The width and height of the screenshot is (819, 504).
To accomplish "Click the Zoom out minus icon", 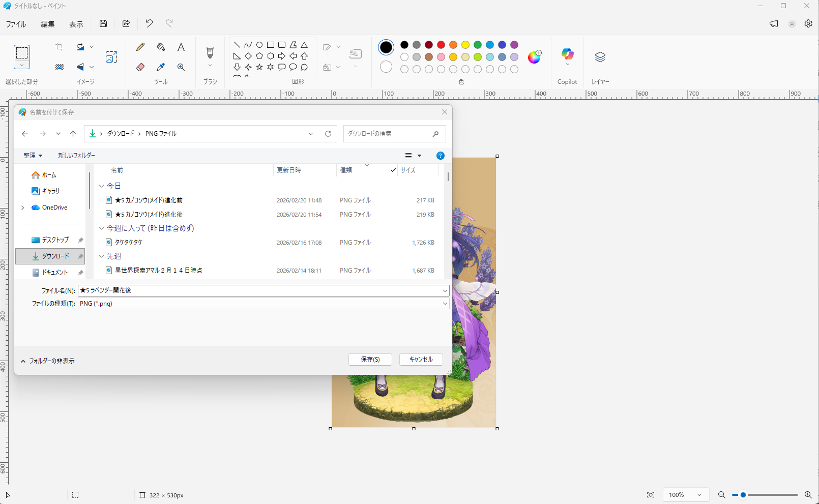I will 721,495.
